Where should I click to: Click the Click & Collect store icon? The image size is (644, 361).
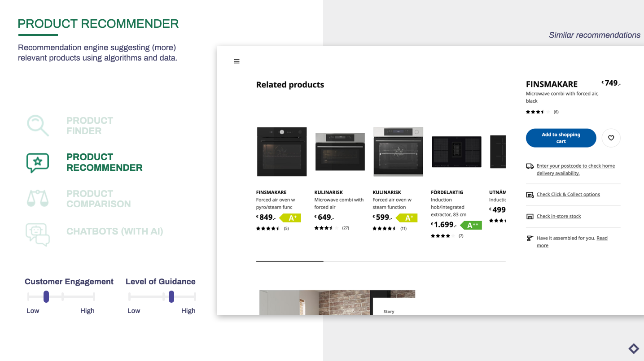point(530,194)
